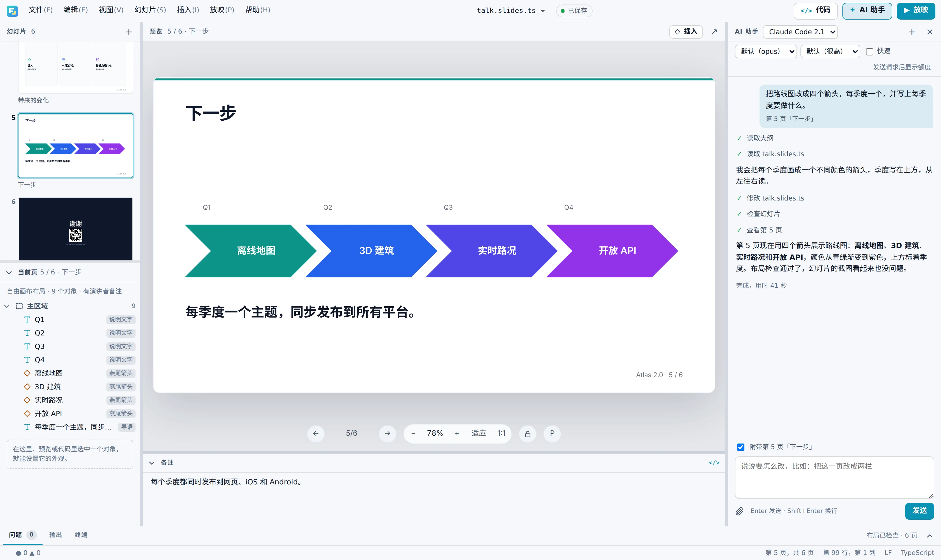The width and height of the screenshot is (941, 560).
Task: Open preview in pop-out arrow icon
Action: click(x=714, y=32)
